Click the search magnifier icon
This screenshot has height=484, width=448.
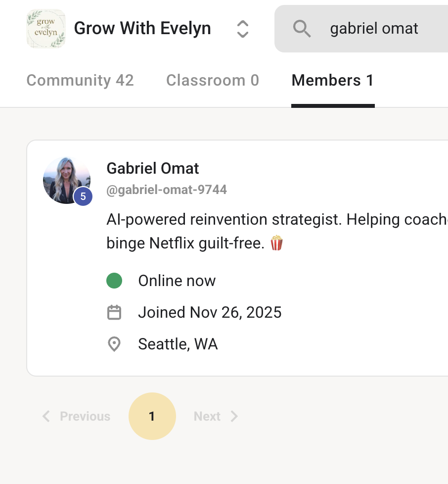tap(302, 29)
